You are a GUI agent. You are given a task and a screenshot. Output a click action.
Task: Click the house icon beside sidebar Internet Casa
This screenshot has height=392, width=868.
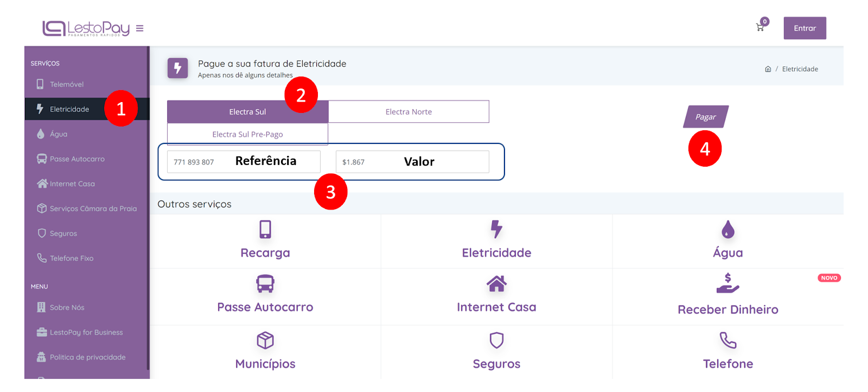tap(42, 184)
